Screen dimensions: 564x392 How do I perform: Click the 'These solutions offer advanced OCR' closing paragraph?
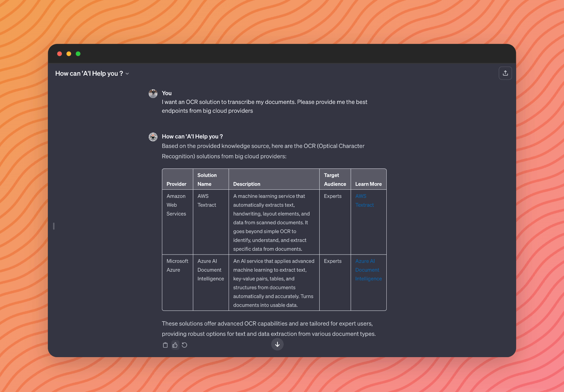pyautogui.click(x=269, y=329)
